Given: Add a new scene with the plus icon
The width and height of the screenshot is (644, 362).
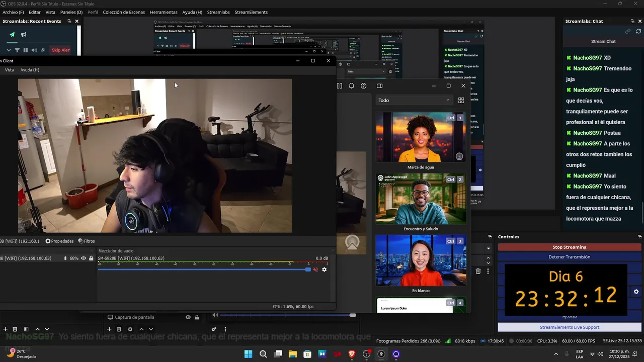Looking at the screenshot, I should point(6,329).
